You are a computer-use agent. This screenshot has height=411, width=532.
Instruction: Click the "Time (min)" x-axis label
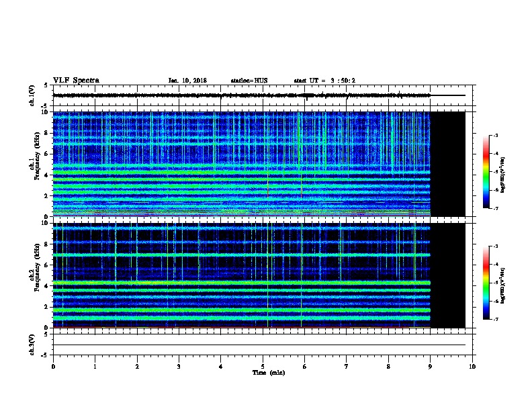(269, 373)
